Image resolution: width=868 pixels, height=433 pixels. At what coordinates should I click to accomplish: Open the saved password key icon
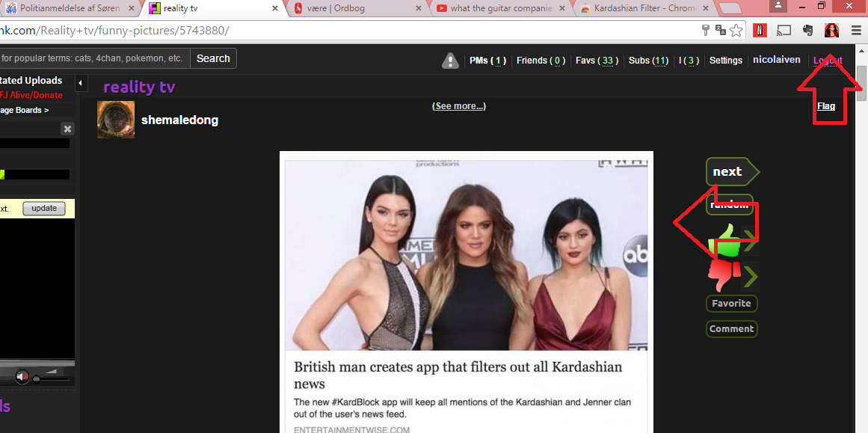pyautogui.click(x=705, y=31)
